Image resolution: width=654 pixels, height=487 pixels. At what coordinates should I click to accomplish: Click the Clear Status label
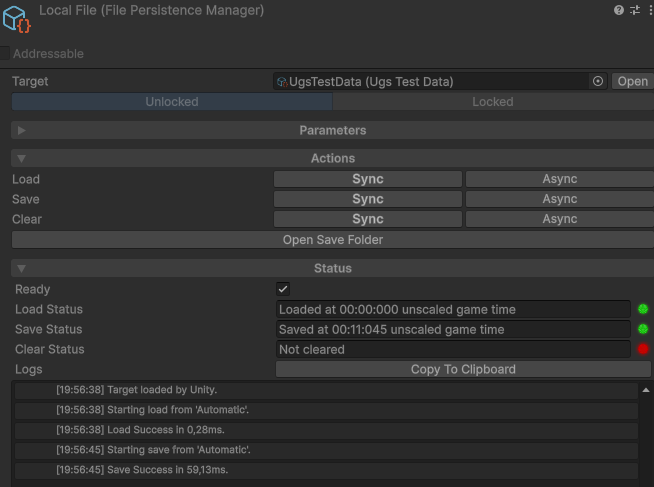50,349
